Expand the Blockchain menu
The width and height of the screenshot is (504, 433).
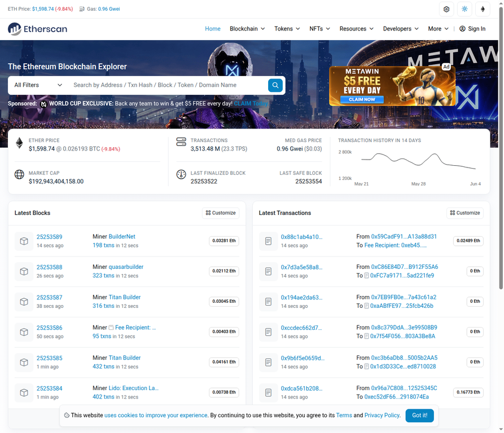(247, 29)
